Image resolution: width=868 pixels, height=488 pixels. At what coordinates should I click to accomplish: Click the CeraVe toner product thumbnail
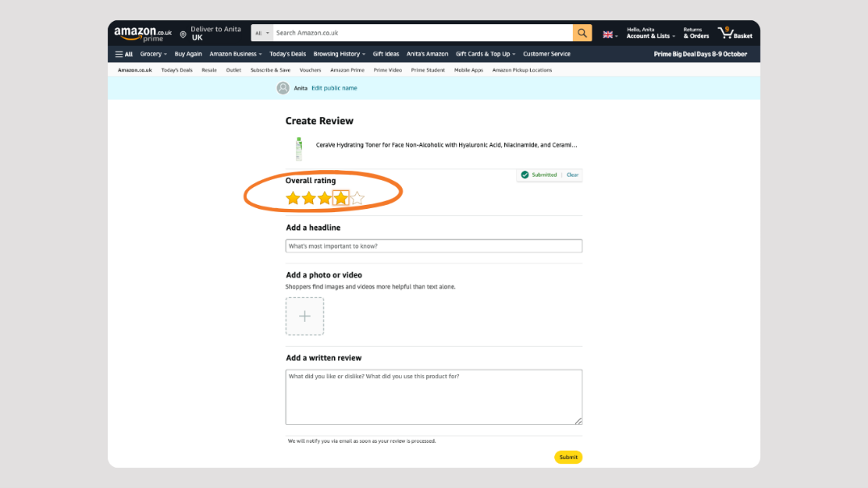(299, 148)
